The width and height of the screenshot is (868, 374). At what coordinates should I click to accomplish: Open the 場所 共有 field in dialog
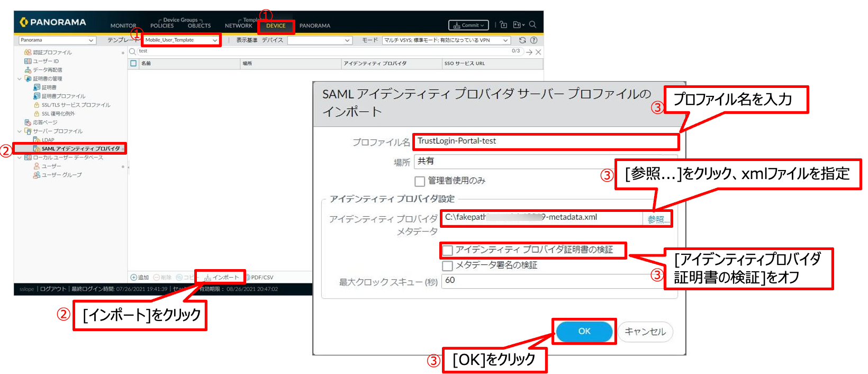click(545, 162)
